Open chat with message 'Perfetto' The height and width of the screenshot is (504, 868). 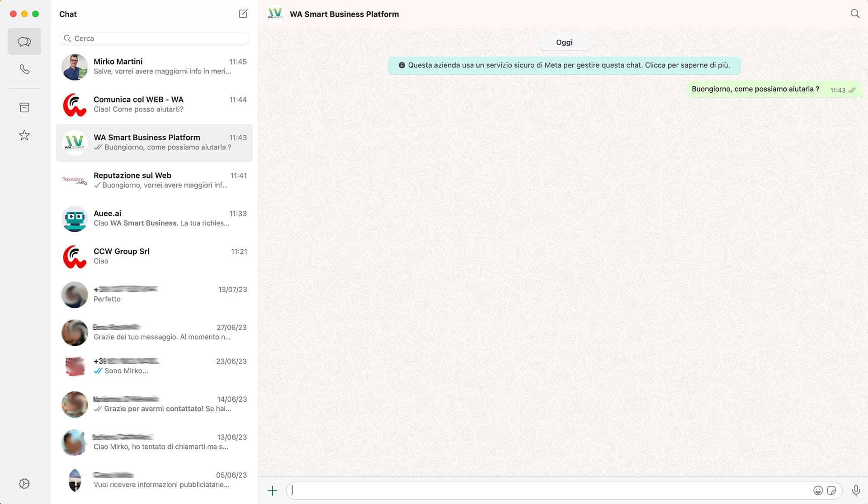click(154, 295)
